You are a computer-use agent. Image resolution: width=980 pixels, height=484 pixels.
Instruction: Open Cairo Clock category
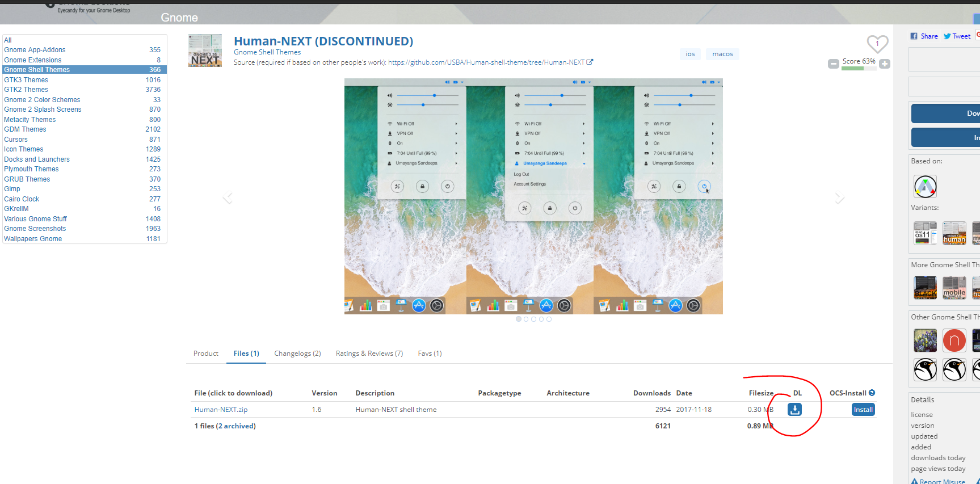coord(22,199)
